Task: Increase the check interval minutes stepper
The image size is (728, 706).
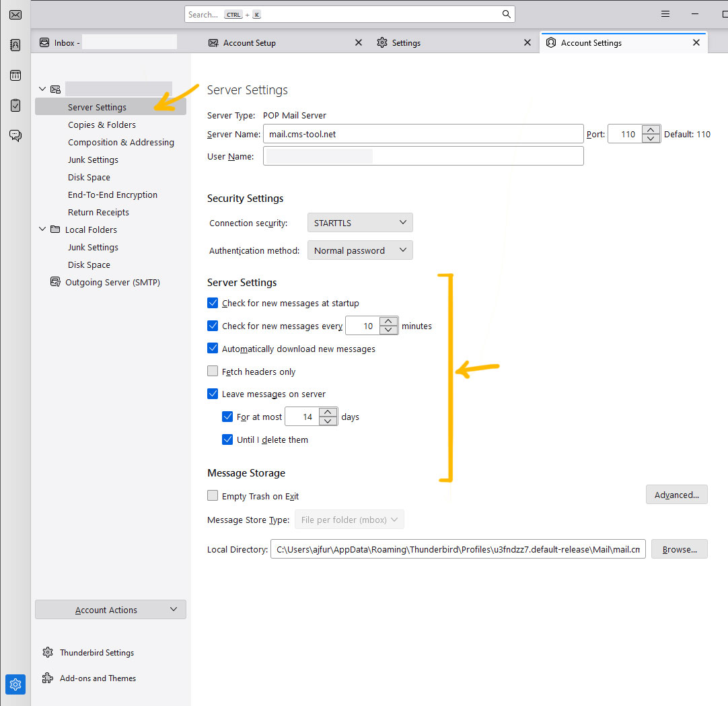Action: 389,322
